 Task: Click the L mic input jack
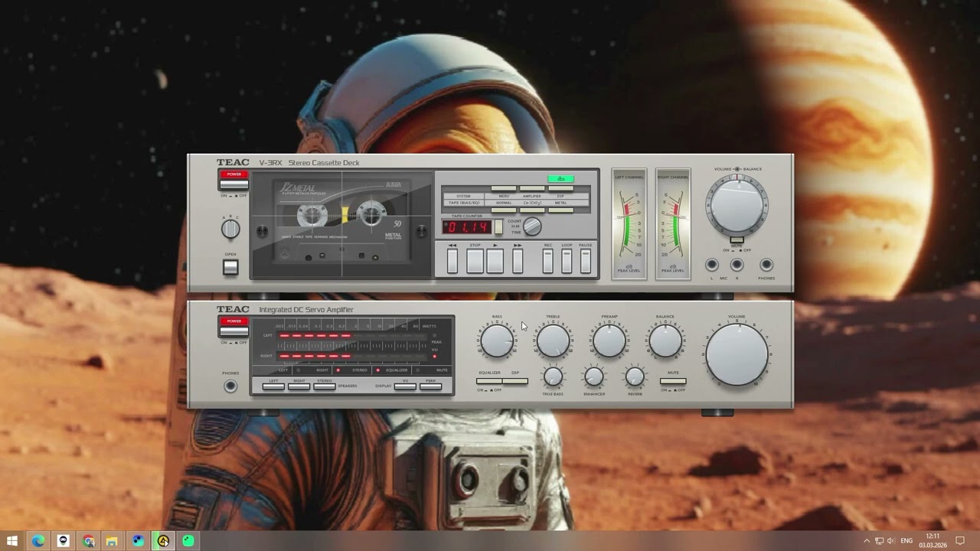click(712, 265)
